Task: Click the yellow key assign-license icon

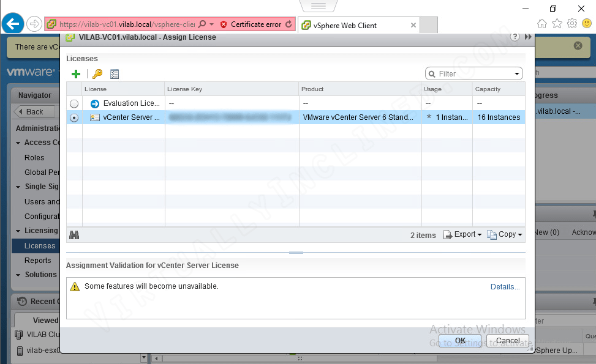Action: point(97,73)
